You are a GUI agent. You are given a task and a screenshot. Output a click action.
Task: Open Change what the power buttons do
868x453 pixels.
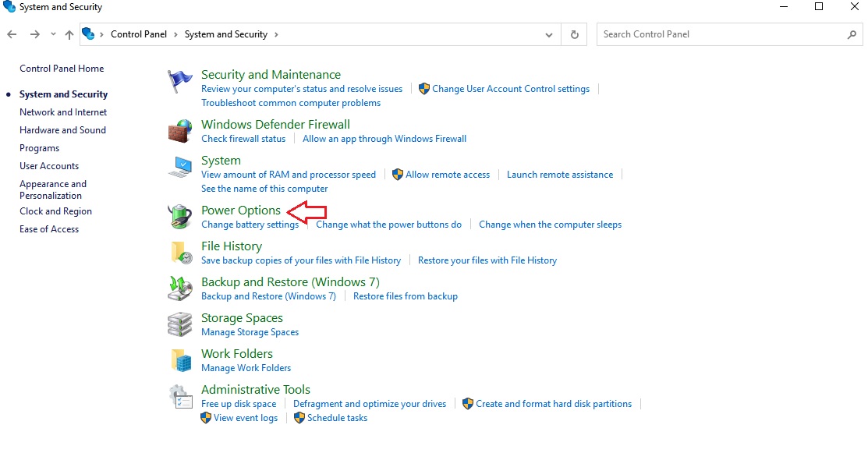[388, 225]
